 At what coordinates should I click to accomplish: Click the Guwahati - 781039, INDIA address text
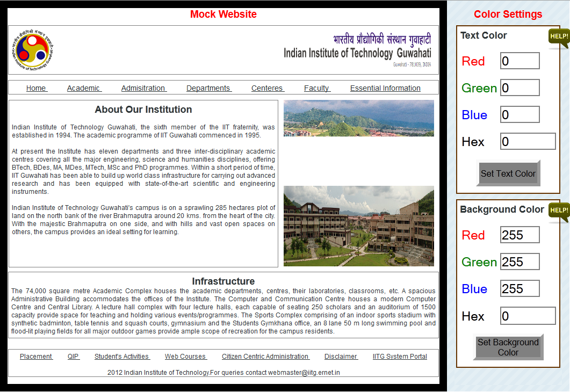(x=412, y=64)
